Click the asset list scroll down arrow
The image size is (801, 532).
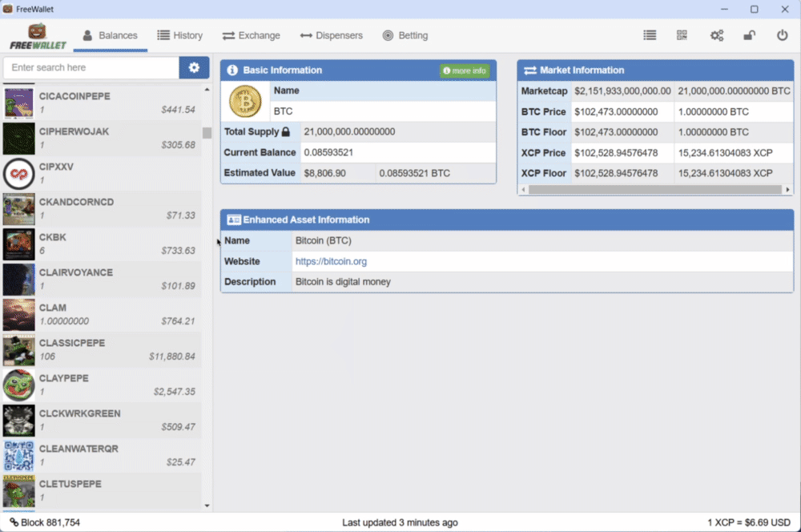coord(207,506)
